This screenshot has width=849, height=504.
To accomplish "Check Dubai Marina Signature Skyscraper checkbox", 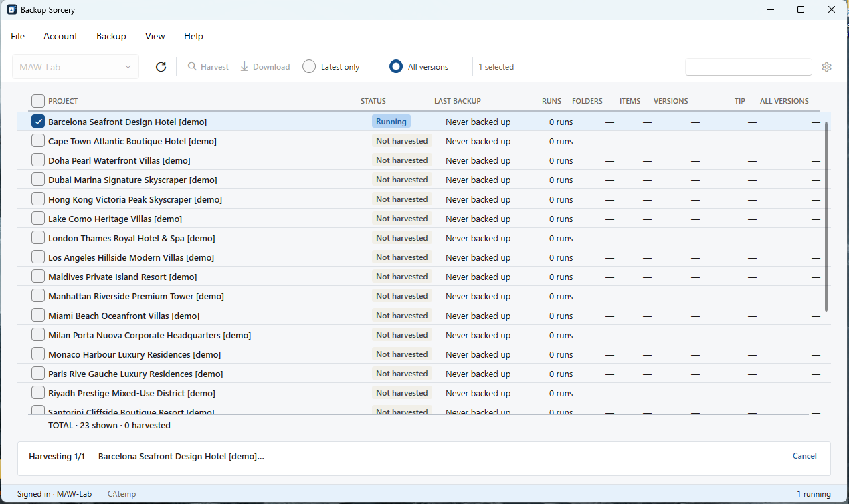I will (38, 180).
